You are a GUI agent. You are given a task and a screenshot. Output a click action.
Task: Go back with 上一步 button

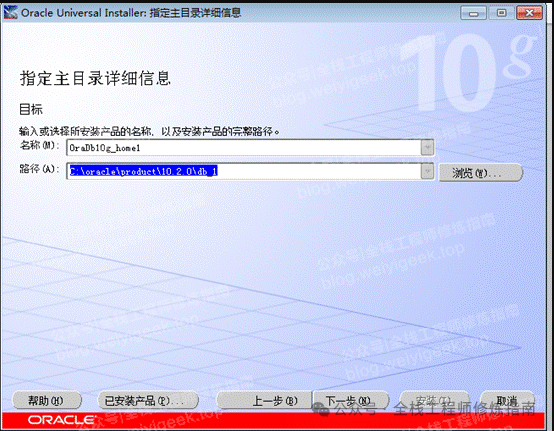pyautogui.click(x=264, y=401)
